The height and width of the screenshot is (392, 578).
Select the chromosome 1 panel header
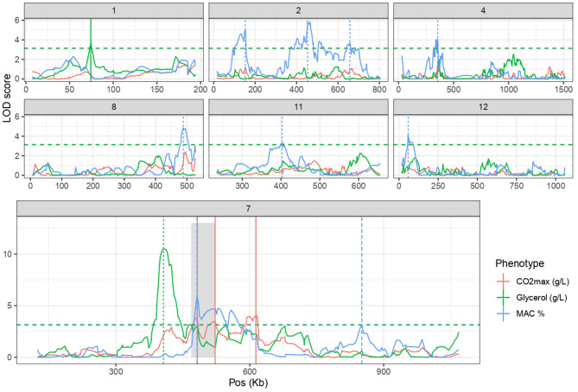[114, 10]
